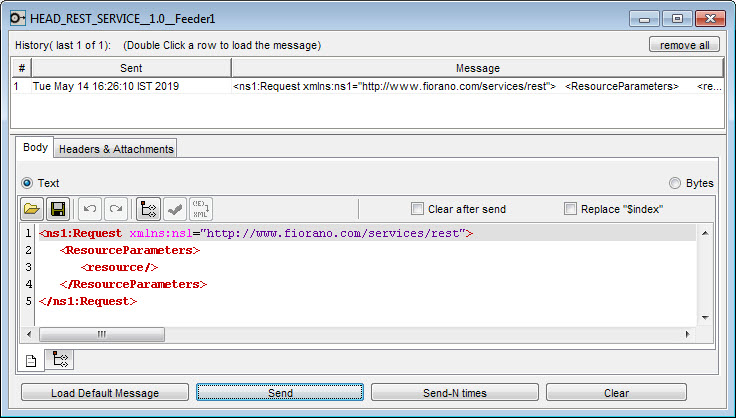Enable the Replace "$index" checkbox
The image size is (736, 418).
tap(570, 209)
